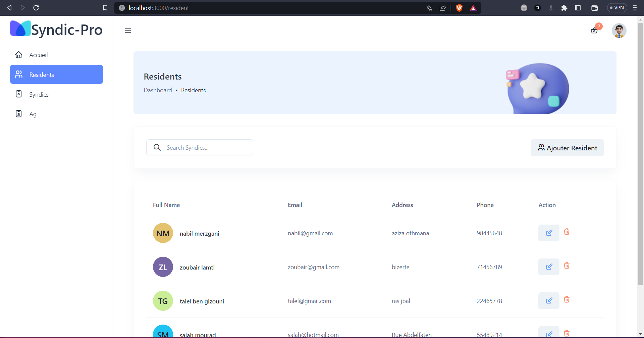This screenshot has width=644, height=338.
Task: Open Syndics page from sidebar
Action: pos(39,94)
